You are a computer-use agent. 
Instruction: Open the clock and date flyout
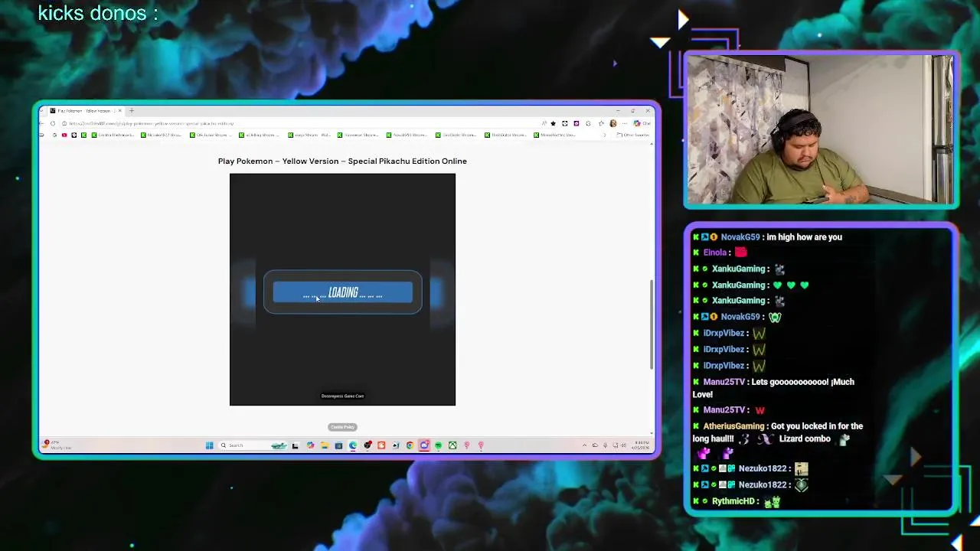tap(641, 445)
